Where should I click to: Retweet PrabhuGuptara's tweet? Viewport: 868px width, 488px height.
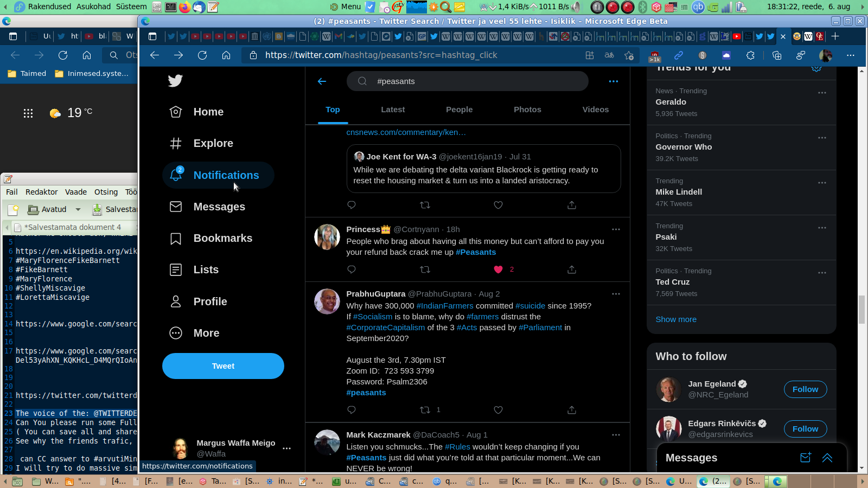[x=425, y=410]
